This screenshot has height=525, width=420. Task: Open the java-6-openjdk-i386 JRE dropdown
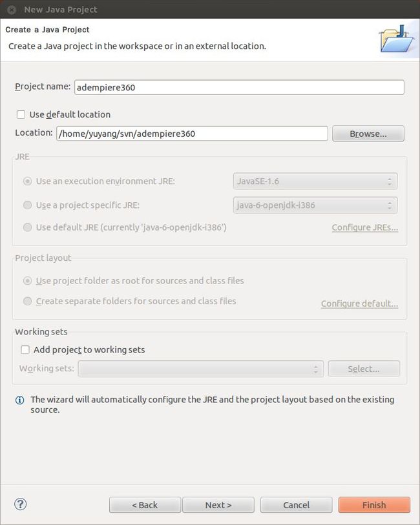315,205
